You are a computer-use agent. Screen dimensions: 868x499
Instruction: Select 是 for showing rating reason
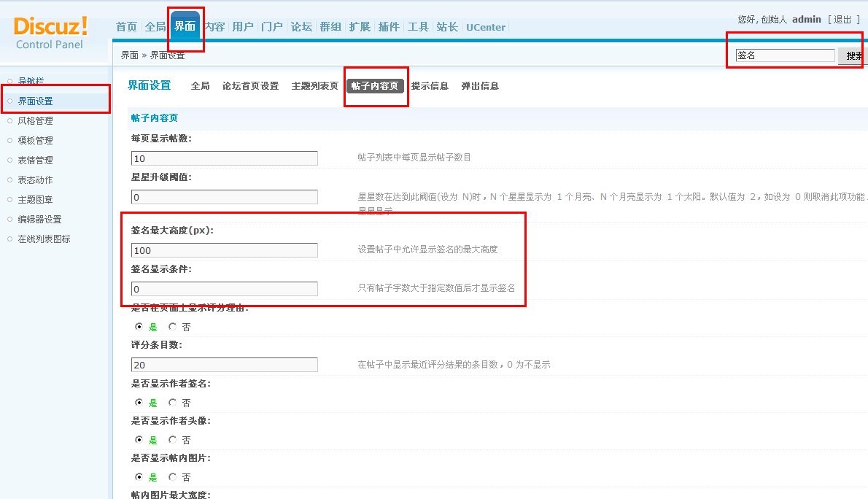coord(139,327)
